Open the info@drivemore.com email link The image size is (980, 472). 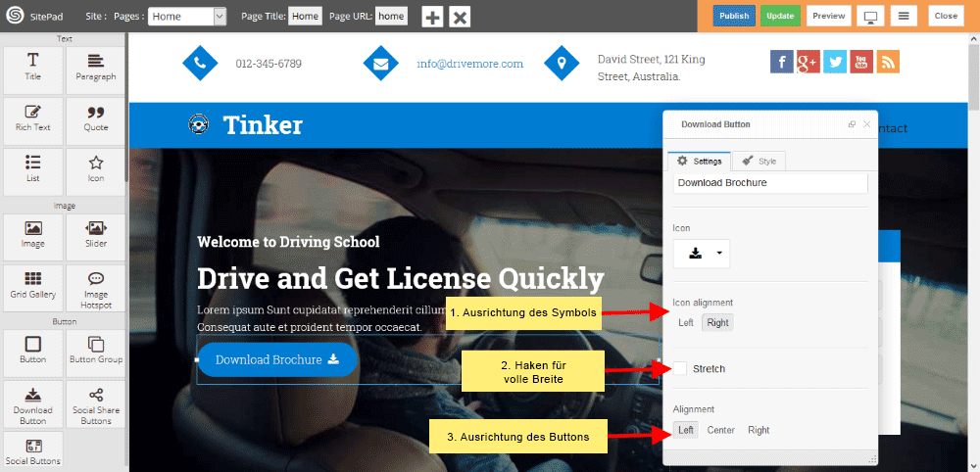[470, 64]
